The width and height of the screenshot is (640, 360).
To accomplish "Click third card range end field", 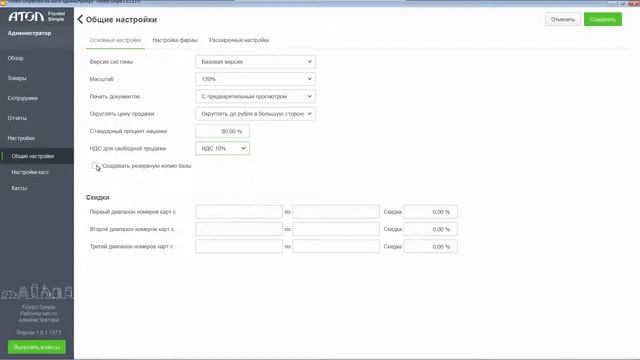I will coord(336,247).
